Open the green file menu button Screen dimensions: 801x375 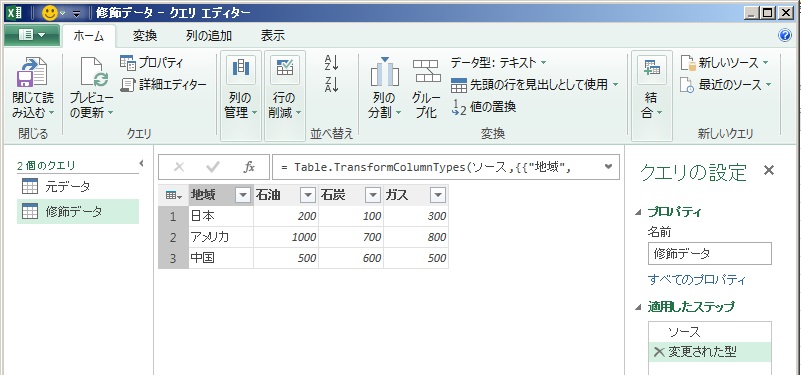32,35
